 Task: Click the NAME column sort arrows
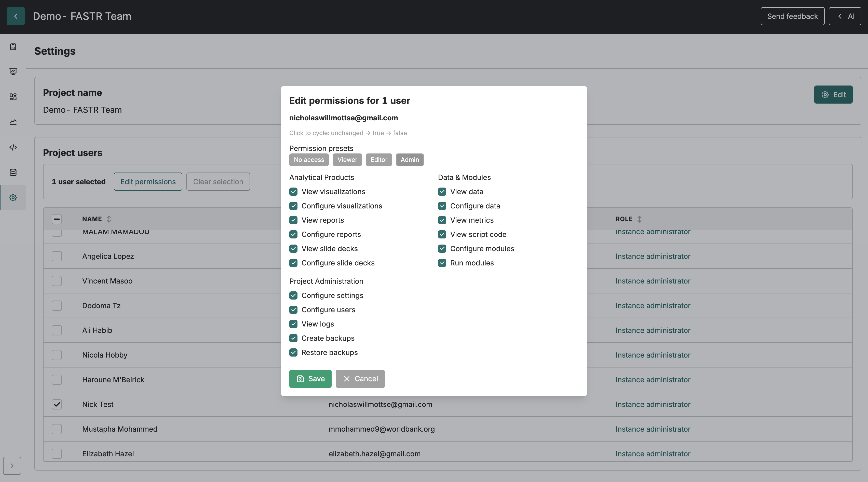109,219
